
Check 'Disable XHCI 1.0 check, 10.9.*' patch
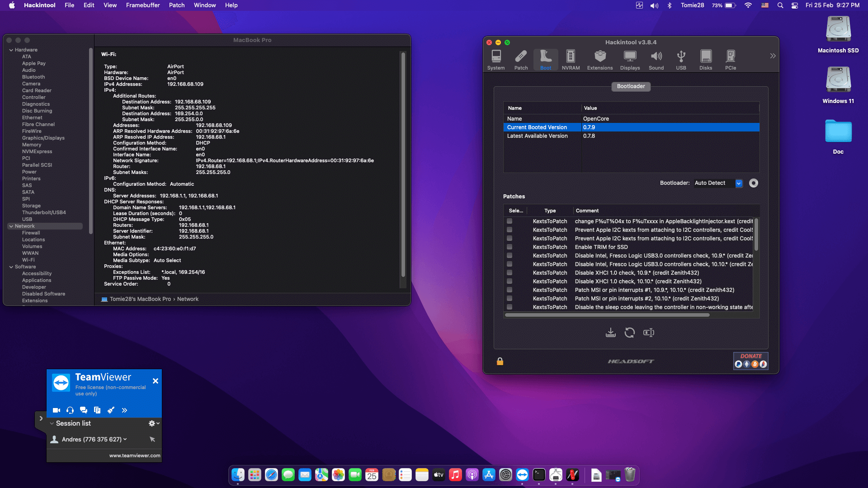tap(509, 273)
